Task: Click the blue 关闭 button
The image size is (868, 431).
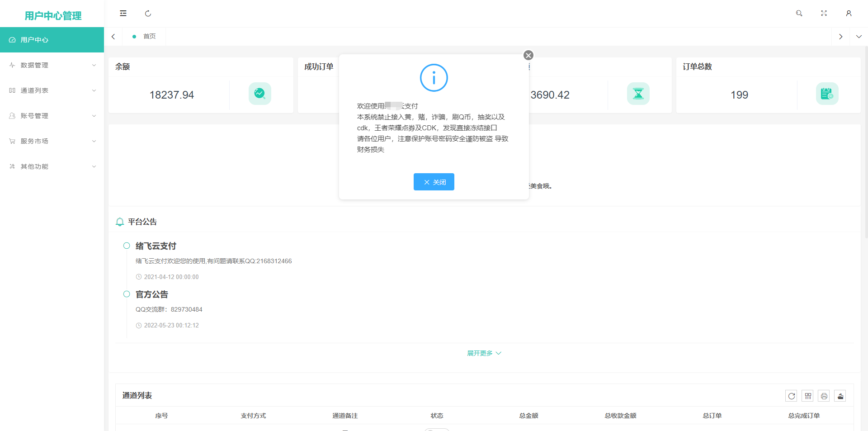Action: click(434, 182)
